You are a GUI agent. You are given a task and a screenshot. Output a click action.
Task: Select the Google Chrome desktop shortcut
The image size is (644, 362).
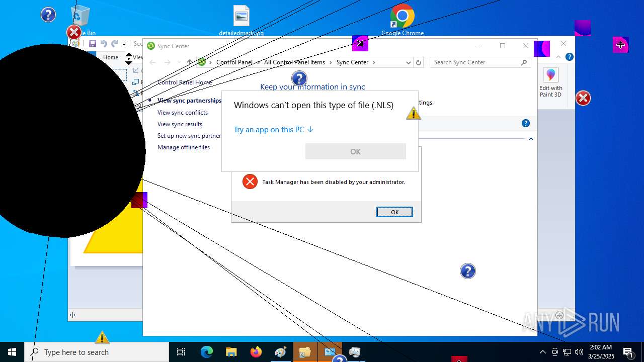[403, 21]
